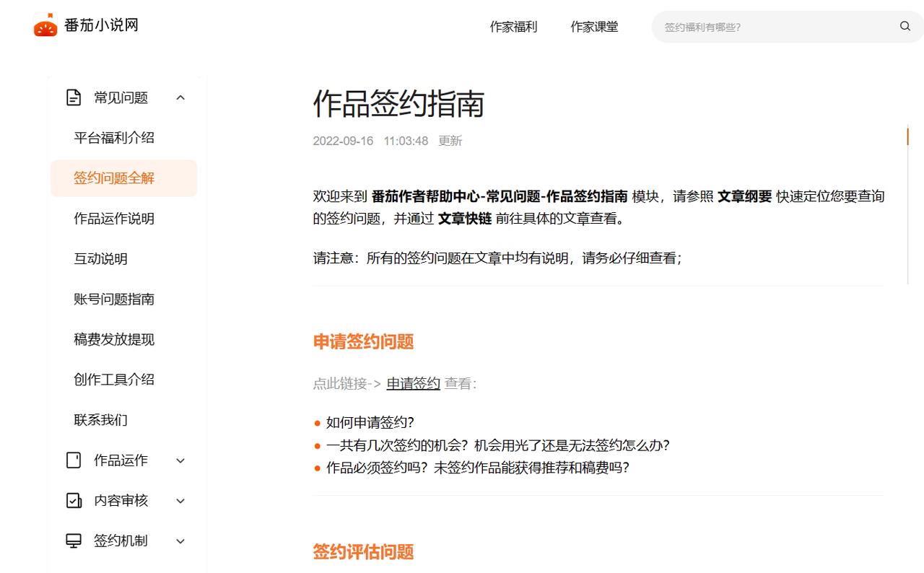This screenshot has width=924, height=573.
Task: Expand the 内容审核 section chevron
Action: coord(180,501)
